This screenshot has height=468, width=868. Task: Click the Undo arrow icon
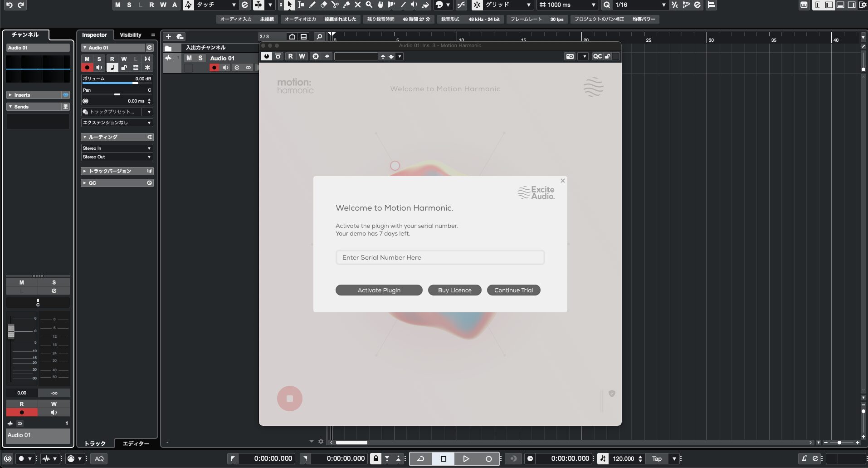pos(9,5)
